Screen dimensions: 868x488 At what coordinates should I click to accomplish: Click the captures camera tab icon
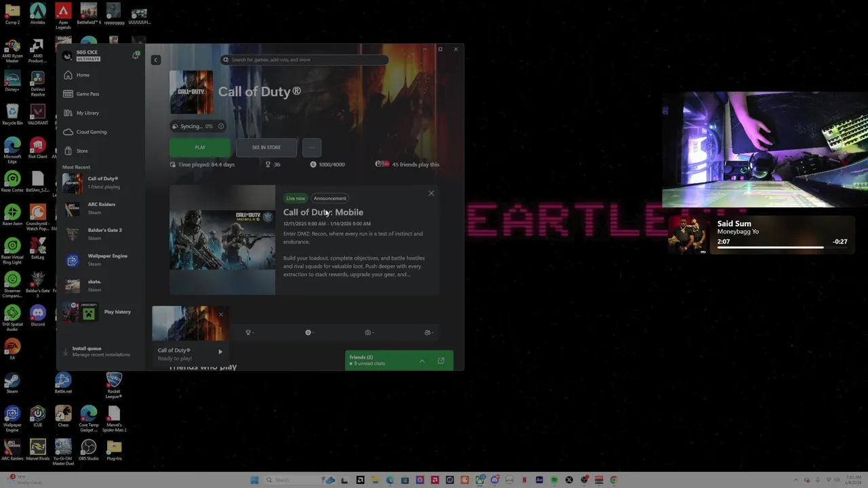click(x=368, y=332)
